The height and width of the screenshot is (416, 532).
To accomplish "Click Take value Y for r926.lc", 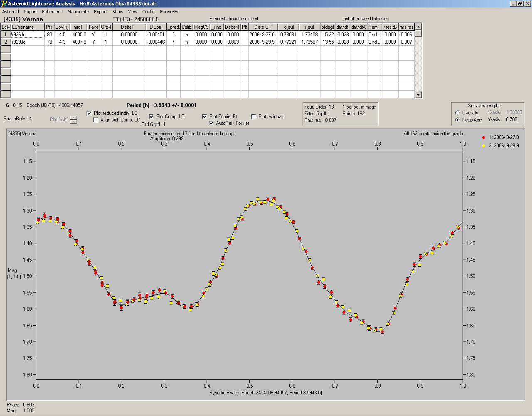I will 94,35.
